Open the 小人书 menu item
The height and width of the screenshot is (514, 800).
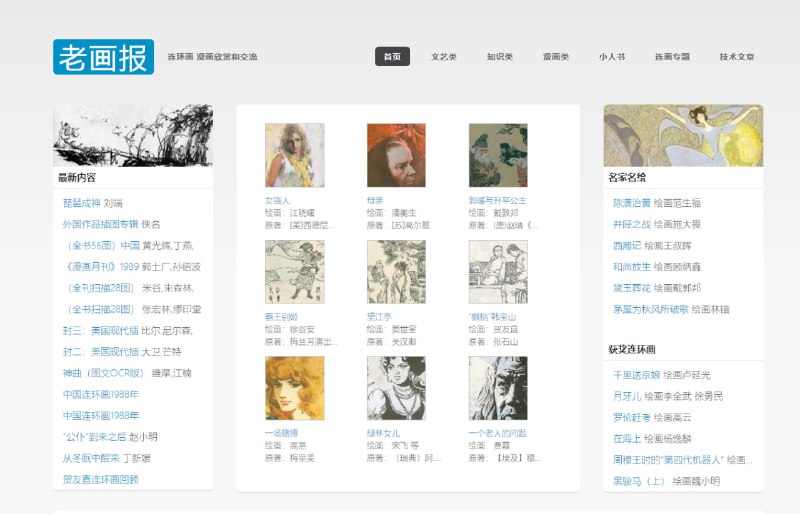click(612, 57)
